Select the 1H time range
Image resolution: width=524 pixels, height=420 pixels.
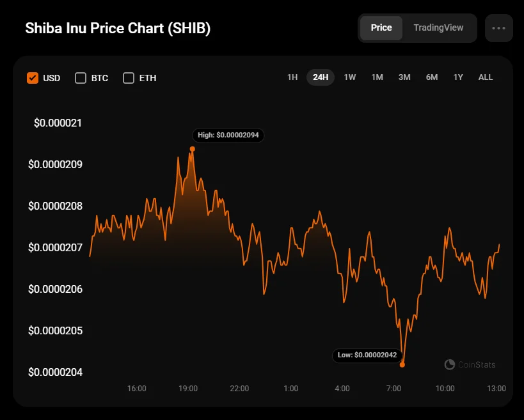tap(292, 77)
